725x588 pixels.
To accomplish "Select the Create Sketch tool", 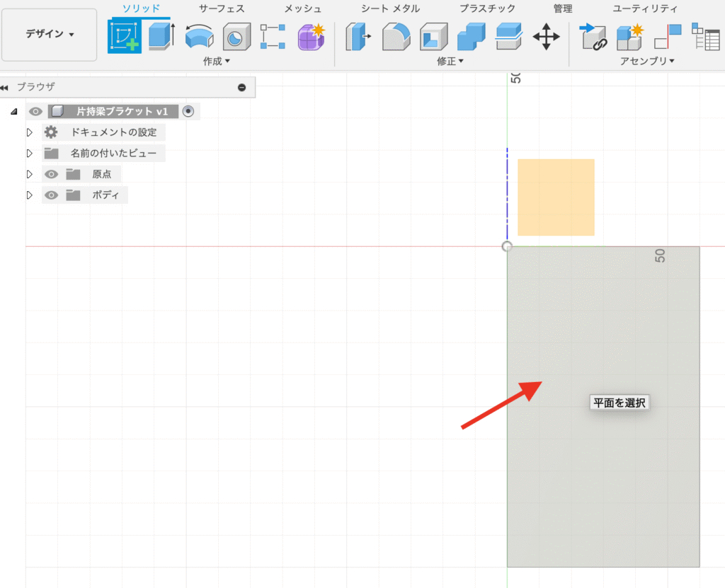I will [125, 36].
